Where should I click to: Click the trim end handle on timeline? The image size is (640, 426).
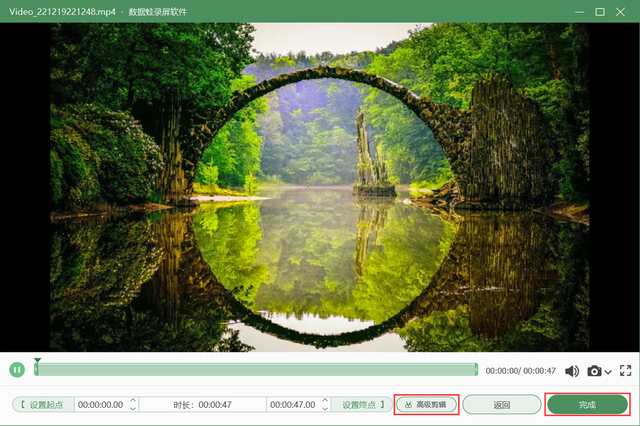pyautogui.click(x=476, y=370)
